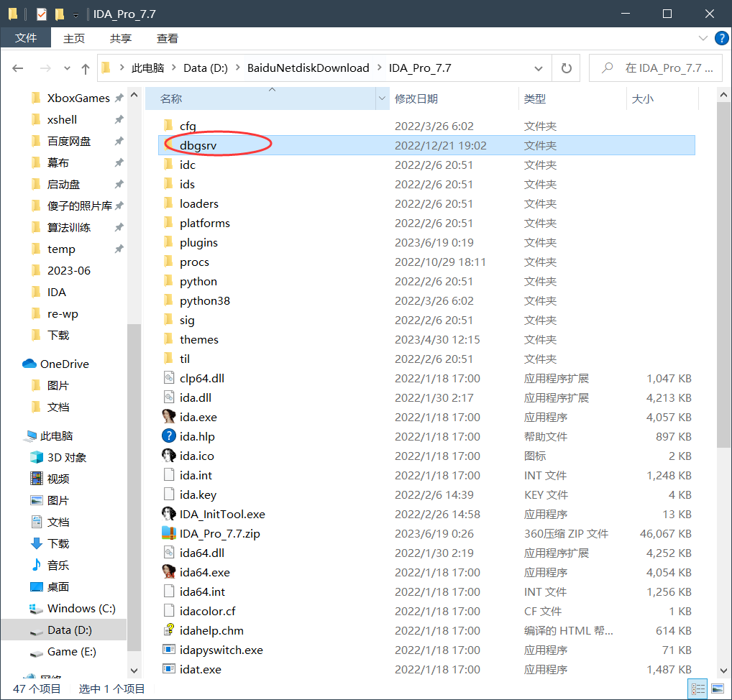732x700 pixels.
Task: Select 算法训练 folder in sidebar
Action: [x=68, y=227]
